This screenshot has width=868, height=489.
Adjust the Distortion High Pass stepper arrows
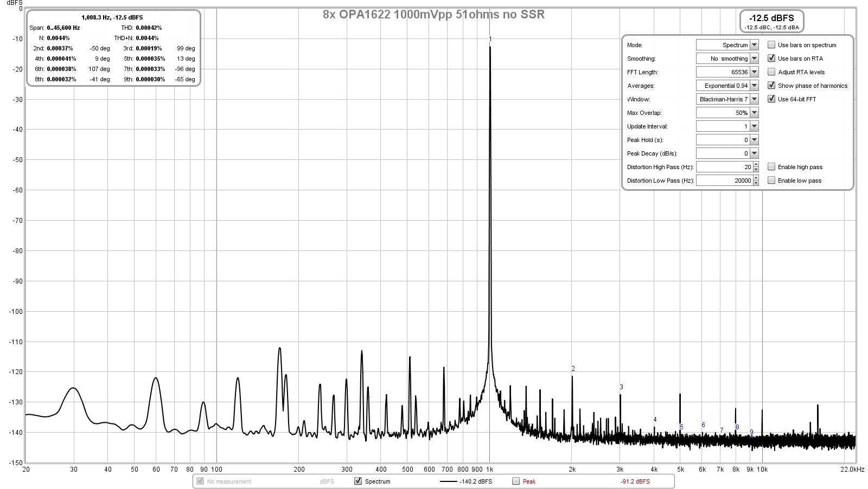click(756, 167)
